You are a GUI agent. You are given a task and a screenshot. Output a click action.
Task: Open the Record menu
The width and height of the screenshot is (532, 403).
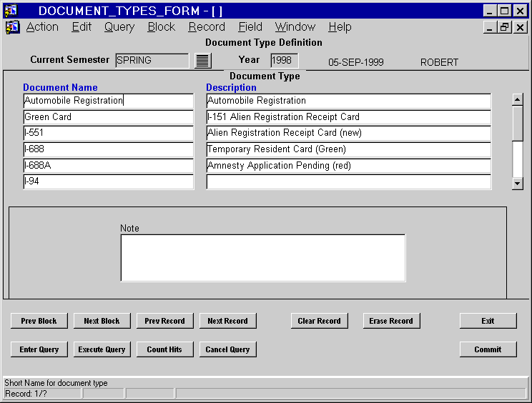[x=207, y=26]
